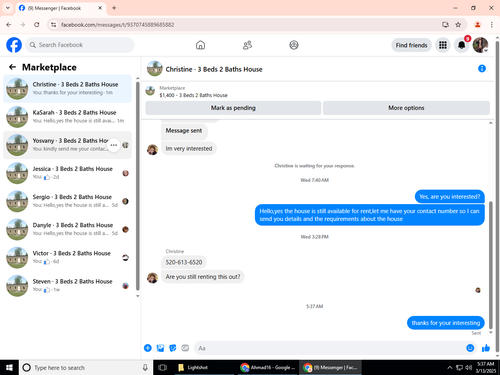Click the address bar URL
500x375 pixels.
(x=117, y=25)
